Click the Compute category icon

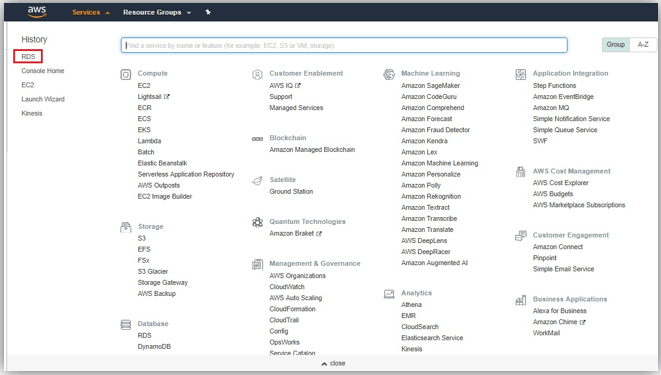point(126,75)
